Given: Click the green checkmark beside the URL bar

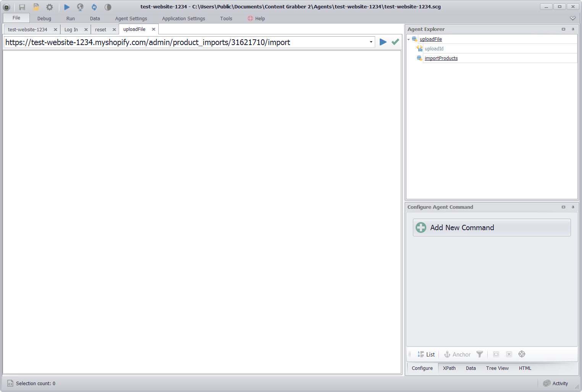Looking at the screenshot, I should [x=395, y=42].
